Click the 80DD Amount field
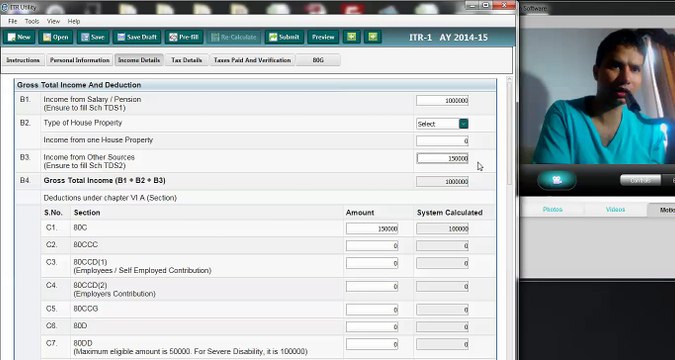This screenshot has height=360, width=675. pos(372,344)
